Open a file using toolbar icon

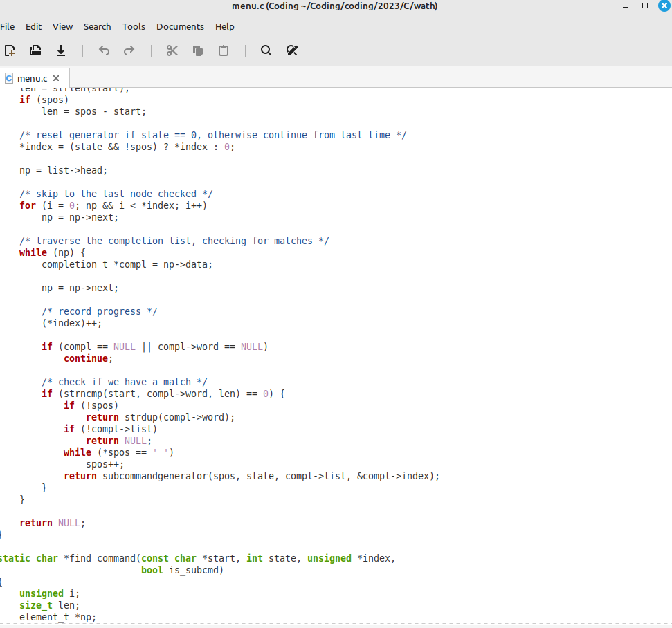[x=35, y=50]
